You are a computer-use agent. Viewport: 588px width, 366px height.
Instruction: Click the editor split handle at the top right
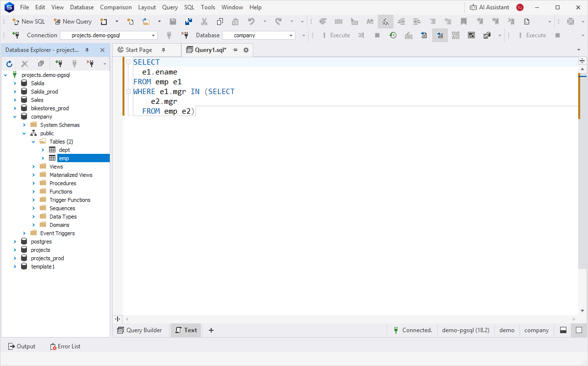583,61
